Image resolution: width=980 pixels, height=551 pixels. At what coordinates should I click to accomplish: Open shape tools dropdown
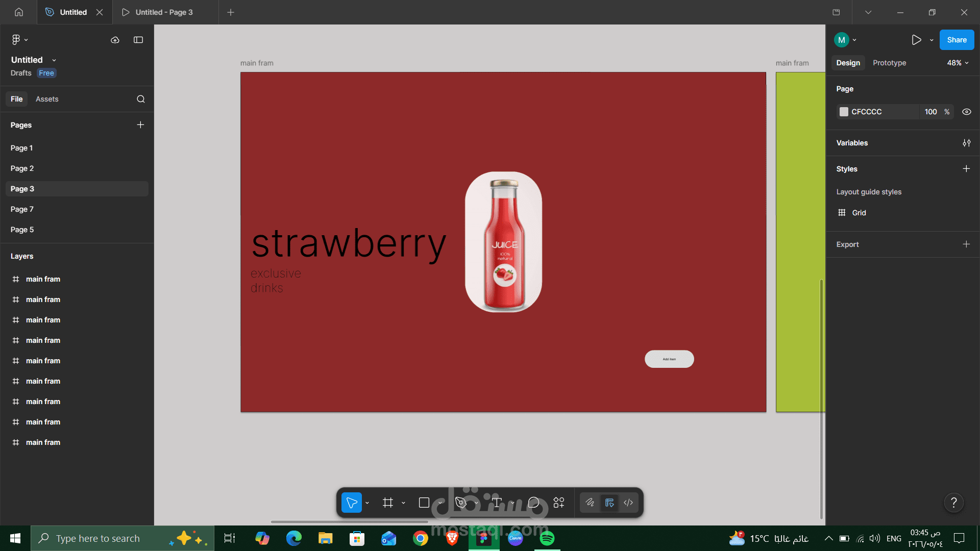coord(440,503)
